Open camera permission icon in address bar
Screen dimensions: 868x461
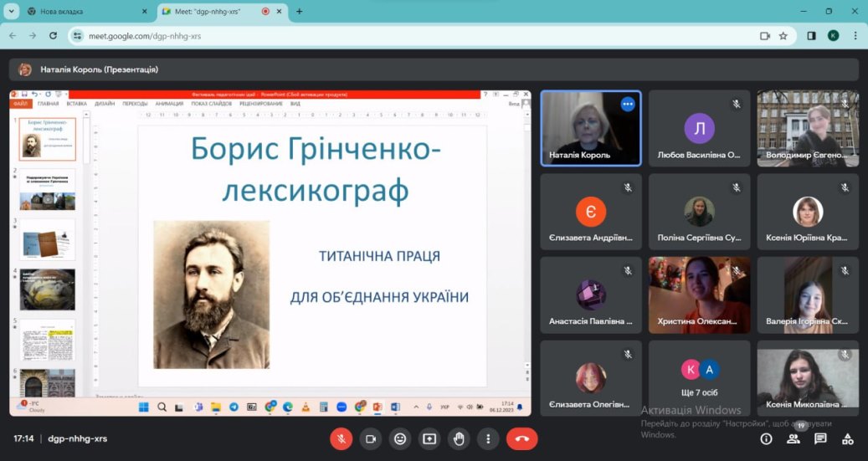765,36
